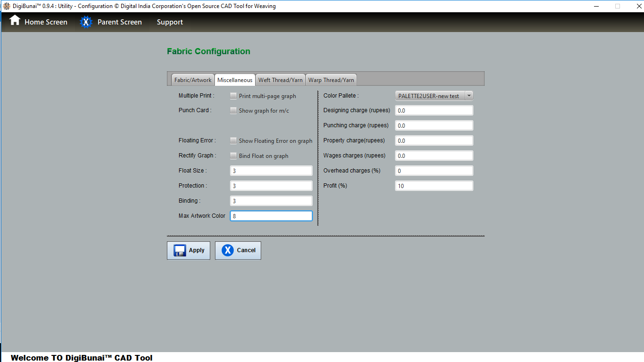644x362 pixels.
Task: Toggle Show graph for m/c checkbox
Action: point(233,111)
